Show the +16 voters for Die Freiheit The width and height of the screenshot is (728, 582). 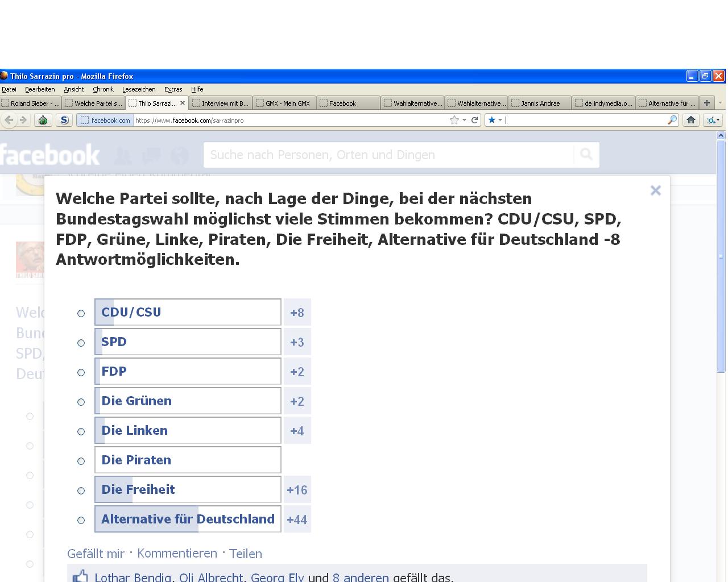[297, 490]
